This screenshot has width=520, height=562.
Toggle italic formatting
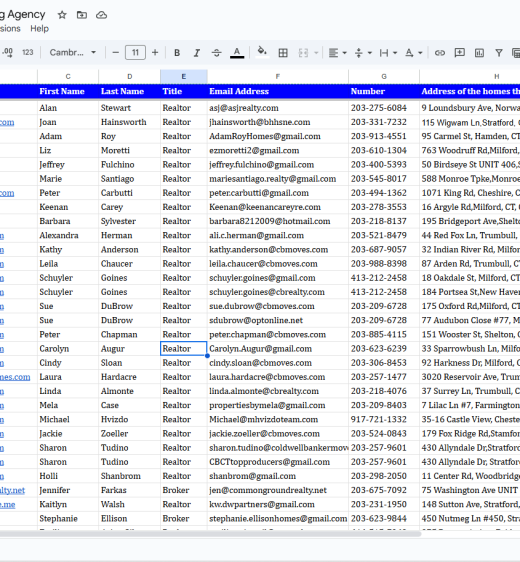(x=196, y=53)
